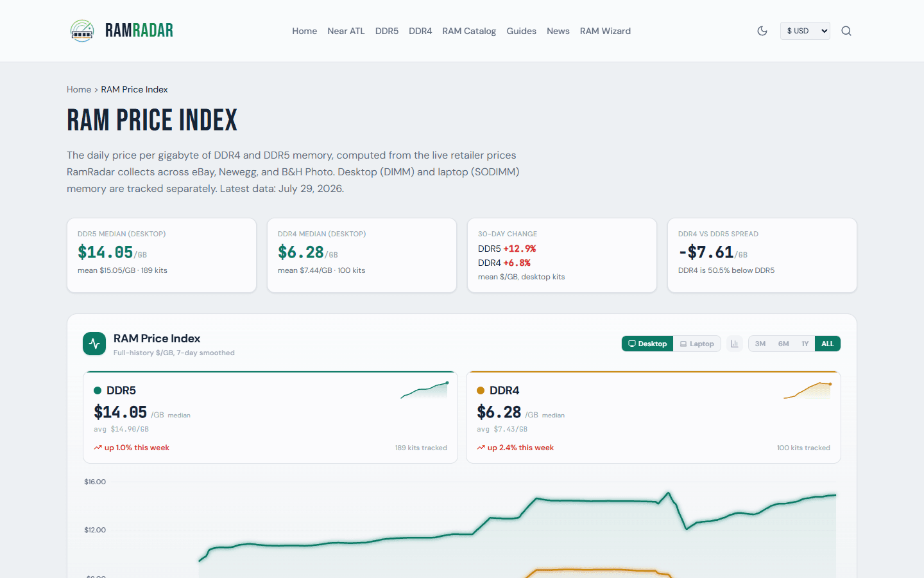Click the 'up 2.4% this week' text
Image resolution: width=924 pixels, height=578 pixels.
520,448
